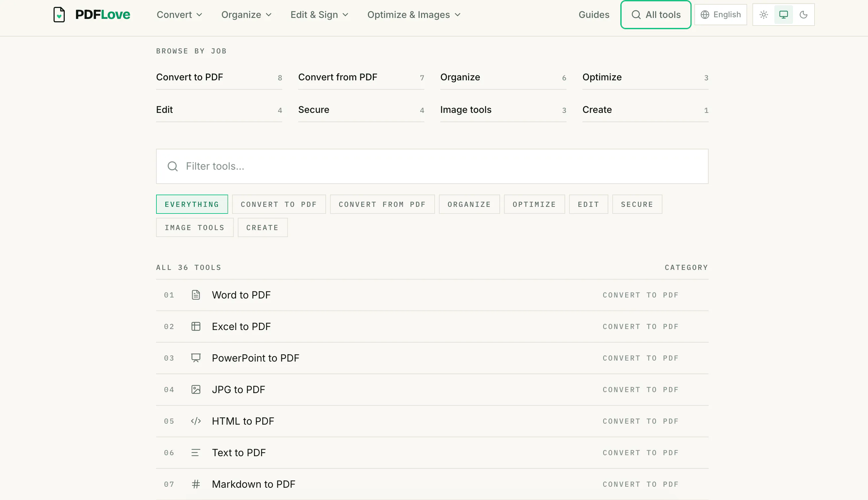Click the JPG to PDF image icon
The width and height of the screenshot is (868, 500).
point(196,390)
